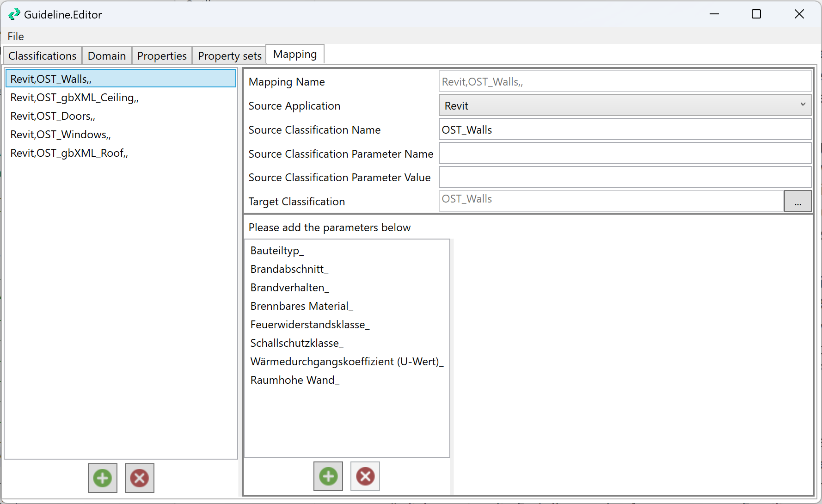Screen dimensions: 822x504
Task: Edit the Source Classification Name field
Action: (625, 129)
